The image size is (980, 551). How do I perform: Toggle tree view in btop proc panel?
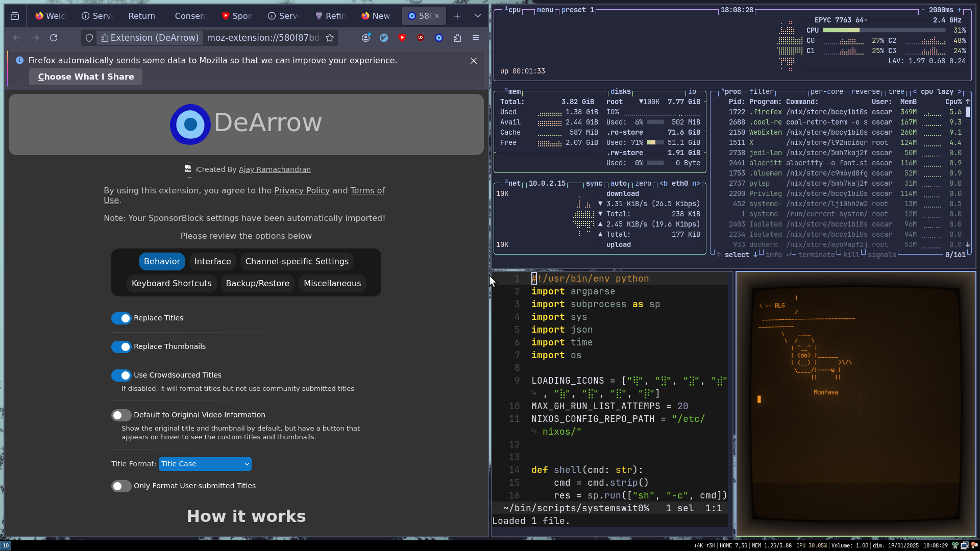(x=896, y=92)
